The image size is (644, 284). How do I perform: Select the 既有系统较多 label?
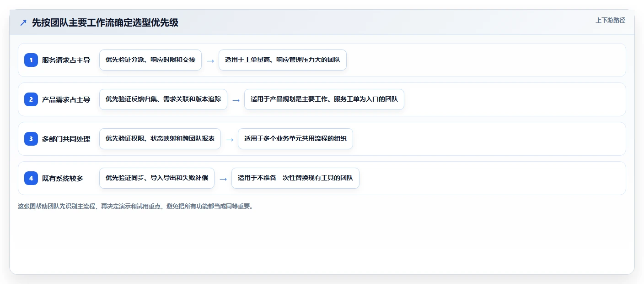pyautogui.click(x=63, y=178)
